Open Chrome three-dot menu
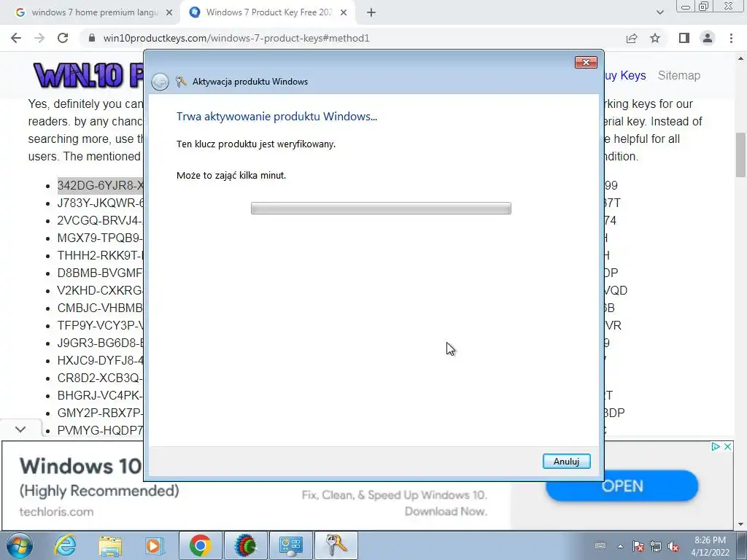Image resolution: width=747 pixels, height=560 pixels. coord(731,38)
